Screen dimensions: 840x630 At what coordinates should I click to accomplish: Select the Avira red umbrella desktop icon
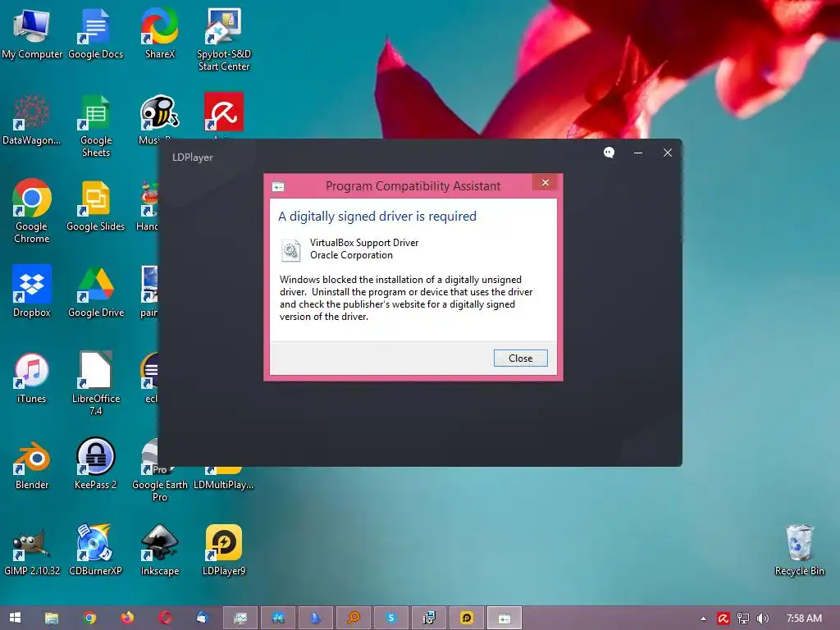click(x=224, y=112)
